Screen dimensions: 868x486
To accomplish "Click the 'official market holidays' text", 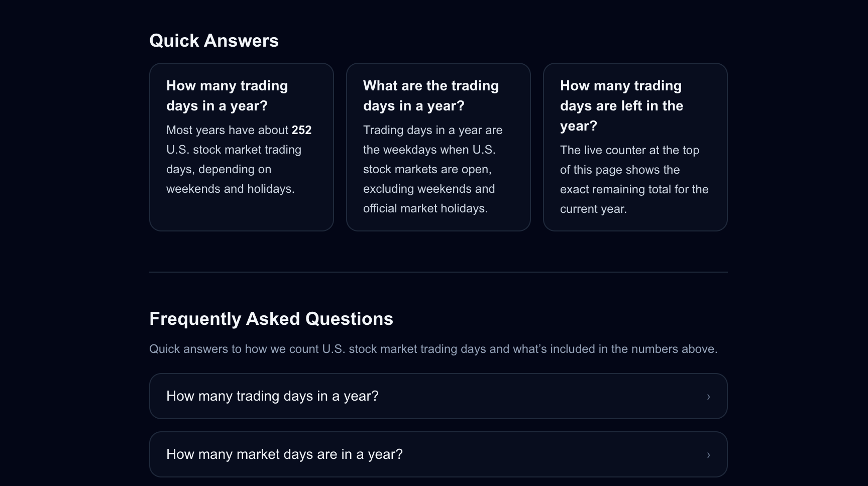I will point(425,208).
